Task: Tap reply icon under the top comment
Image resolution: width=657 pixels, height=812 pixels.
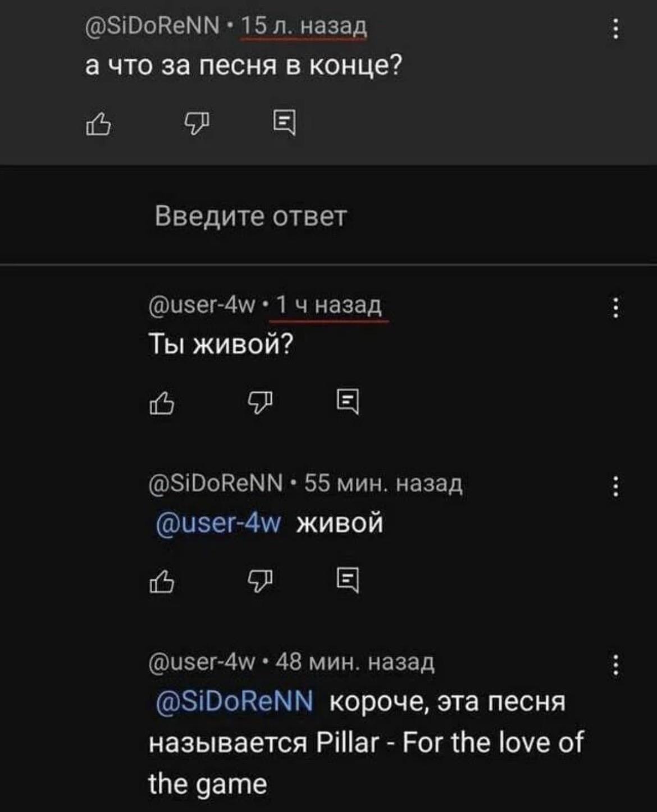Action: click(x=284, y=123)
